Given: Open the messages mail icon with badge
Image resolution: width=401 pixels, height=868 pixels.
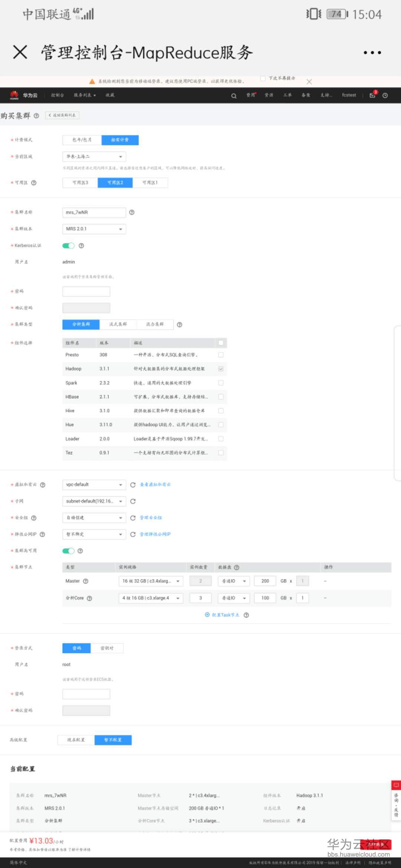Looking at the screenshot, I should (372, 95).
